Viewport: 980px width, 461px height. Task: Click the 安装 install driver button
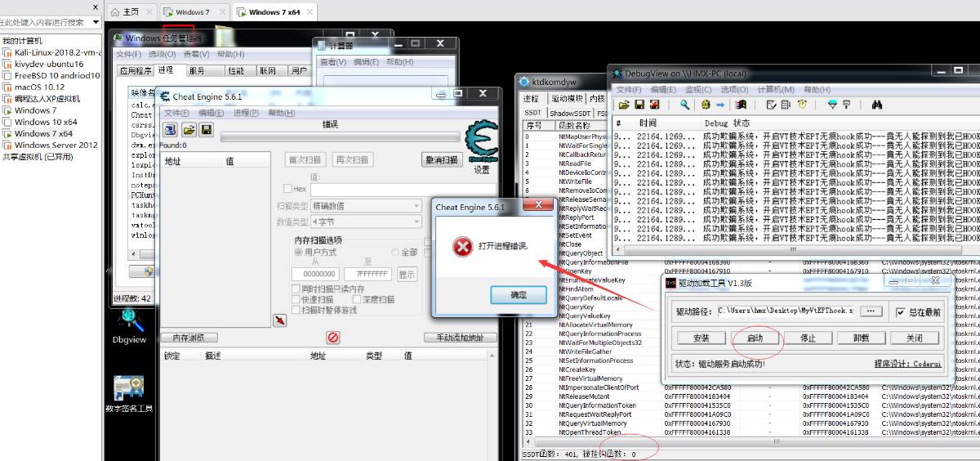701,338
